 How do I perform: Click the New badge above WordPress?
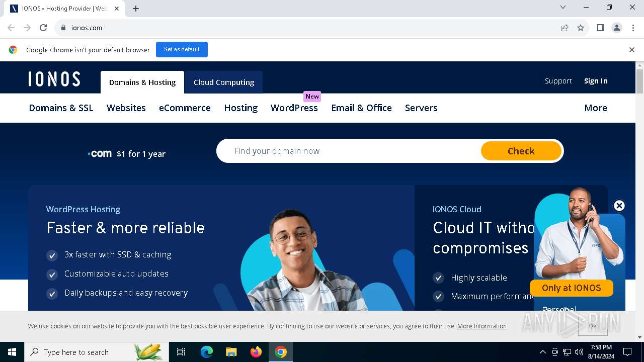312,96
